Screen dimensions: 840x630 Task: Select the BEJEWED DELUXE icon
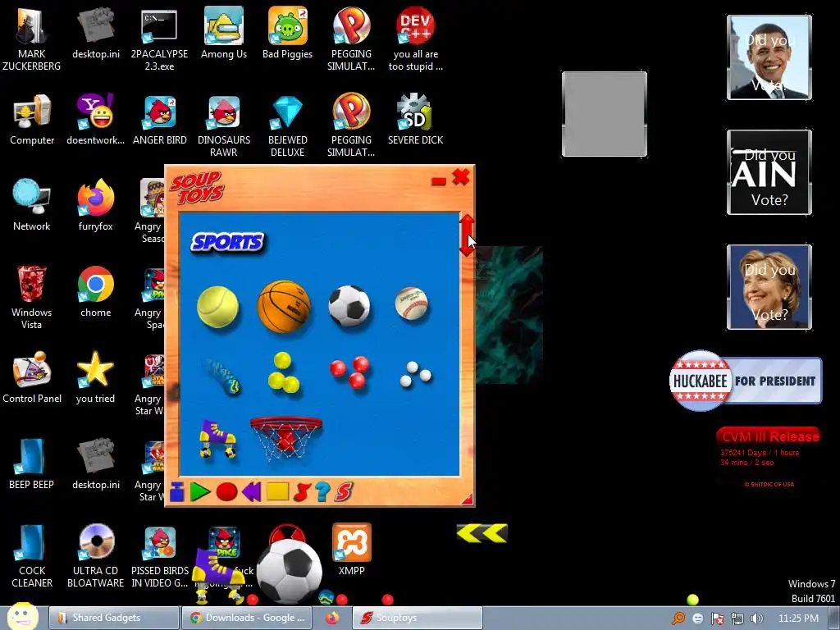click(x=288, y=125)
